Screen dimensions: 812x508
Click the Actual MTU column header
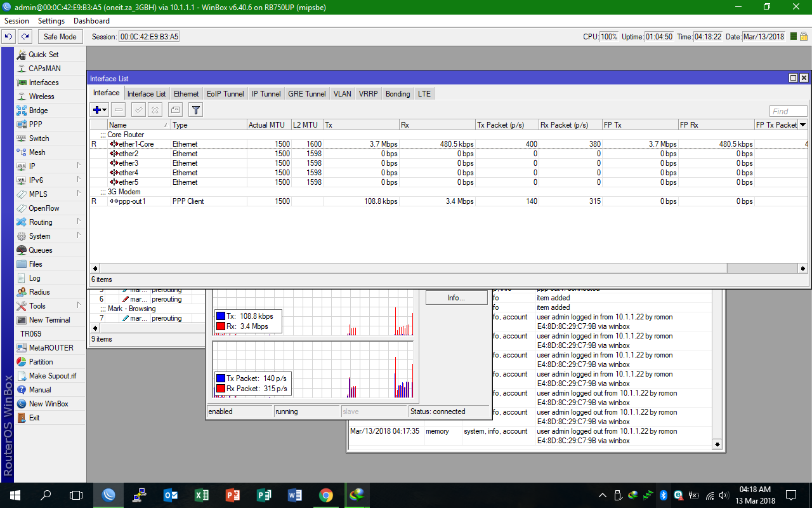[270, 125]
